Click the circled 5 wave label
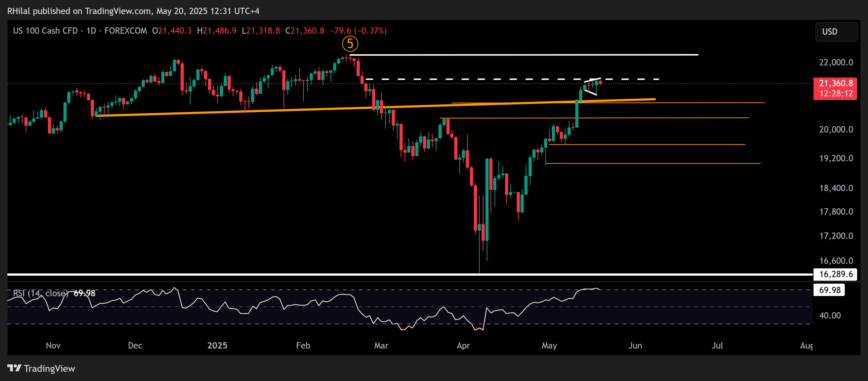868x381 pixels. click(x=350, y=44)
